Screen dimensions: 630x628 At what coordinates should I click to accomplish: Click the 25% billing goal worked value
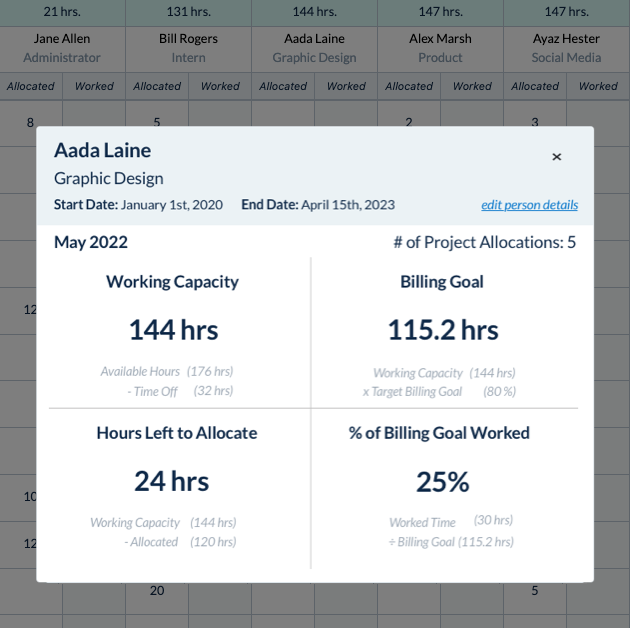(442, 481)
